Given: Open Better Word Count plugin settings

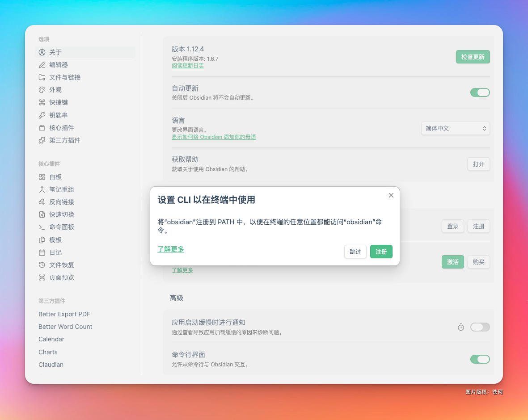Looking at the screenshot, I should 65,327.
